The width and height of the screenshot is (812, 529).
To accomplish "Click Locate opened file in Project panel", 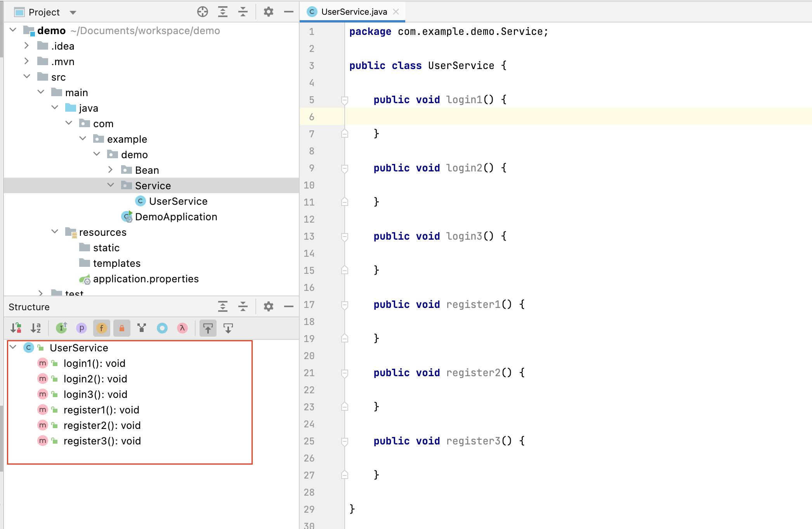I will pyautogui.click(x=203, y=12).
